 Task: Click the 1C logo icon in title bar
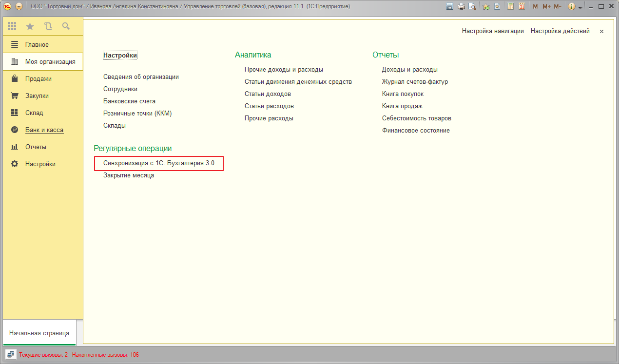click(x=8, y=6)
